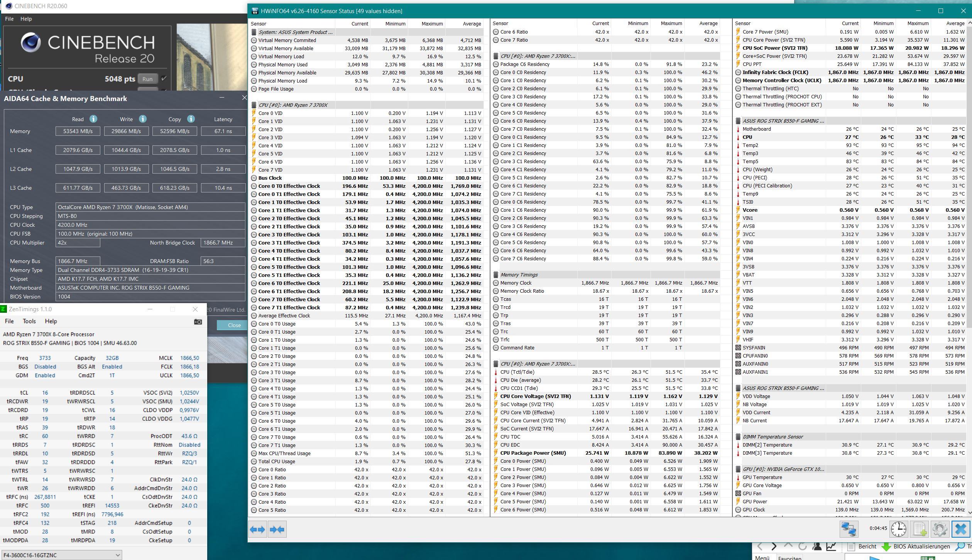Click the Read info icon in AIDA64

[x=93, y=119]
